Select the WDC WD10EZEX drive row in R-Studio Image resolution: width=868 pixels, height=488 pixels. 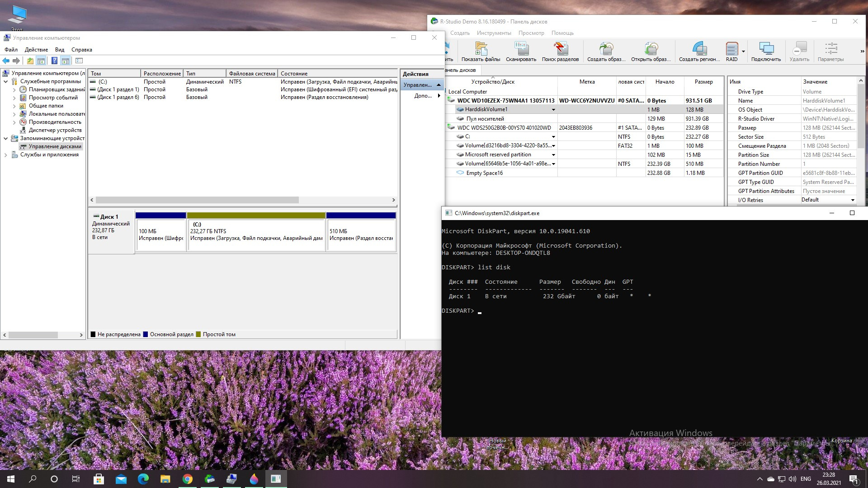[x=585, y=101]
